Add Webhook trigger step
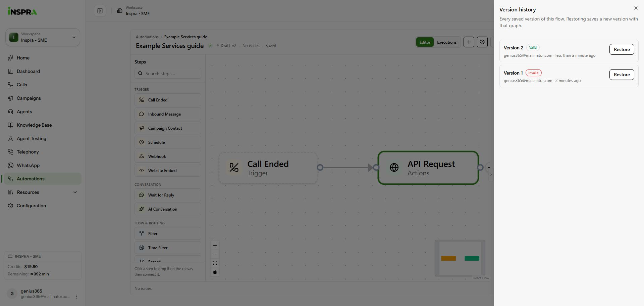 pos(168,156)
